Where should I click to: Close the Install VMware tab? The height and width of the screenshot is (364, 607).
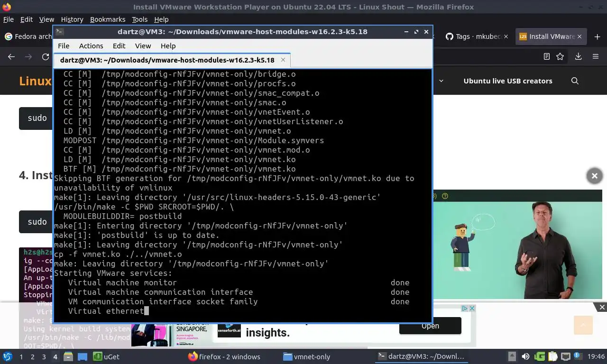coord(579,36)
